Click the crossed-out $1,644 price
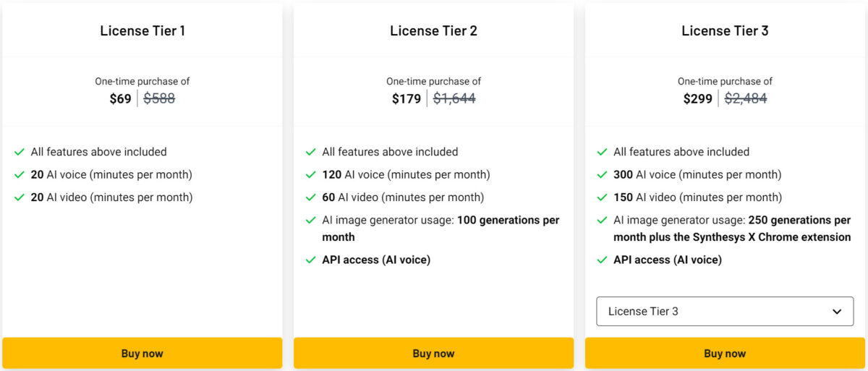Viewport: 868px width, 371px height. point(454,98)
